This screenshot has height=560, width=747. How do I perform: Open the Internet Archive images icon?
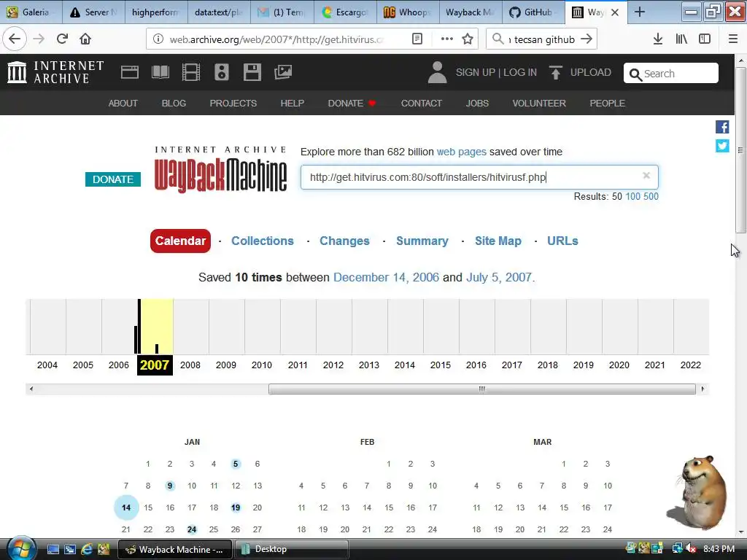point(283,72)
